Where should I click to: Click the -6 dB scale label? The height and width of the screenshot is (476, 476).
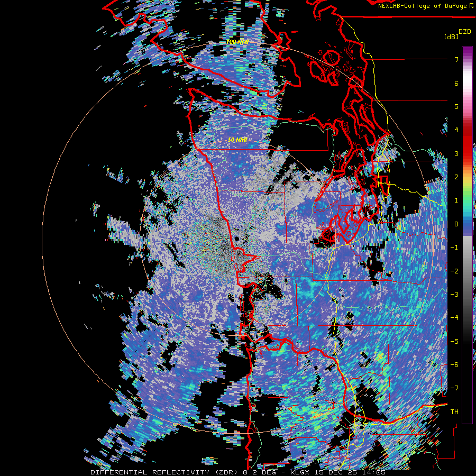point(454,364)
